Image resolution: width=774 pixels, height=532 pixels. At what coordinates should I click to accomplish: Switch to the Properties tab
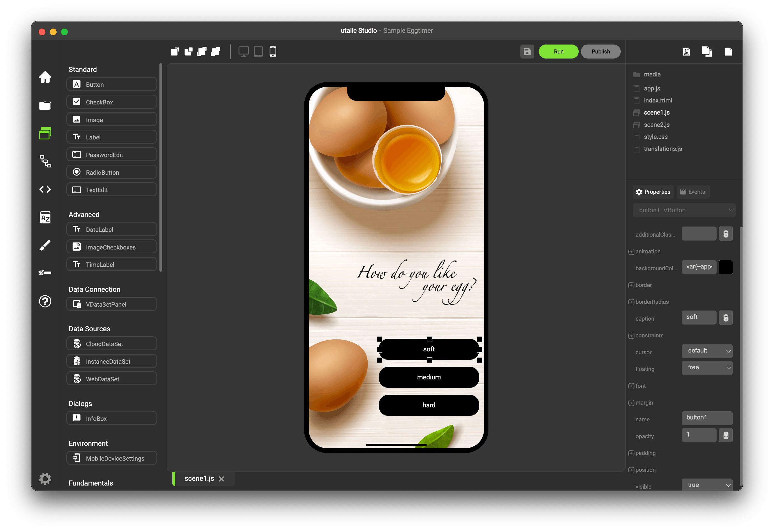tap(653, 192)
